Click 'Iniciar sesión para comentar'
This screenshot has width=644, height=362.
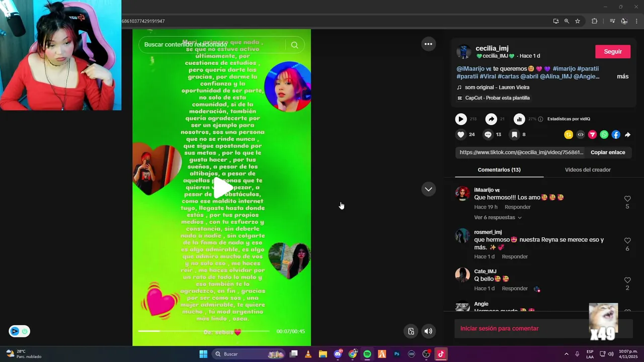(499, 328)
